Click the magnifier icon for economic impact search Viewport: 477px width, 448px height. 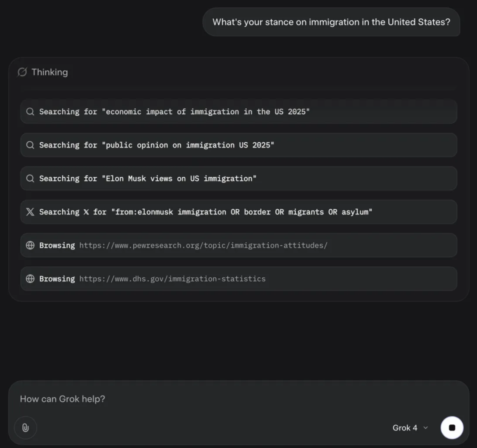click(30, 112)
